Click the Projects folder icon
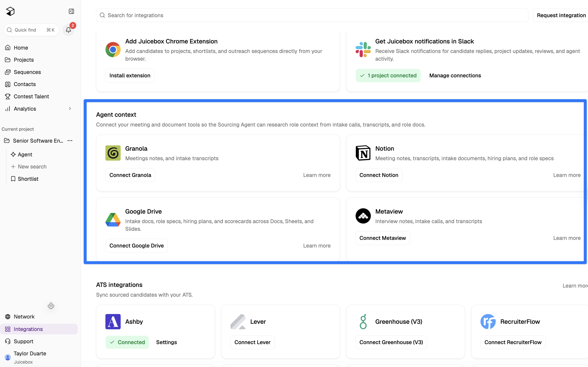 [8, 60]
